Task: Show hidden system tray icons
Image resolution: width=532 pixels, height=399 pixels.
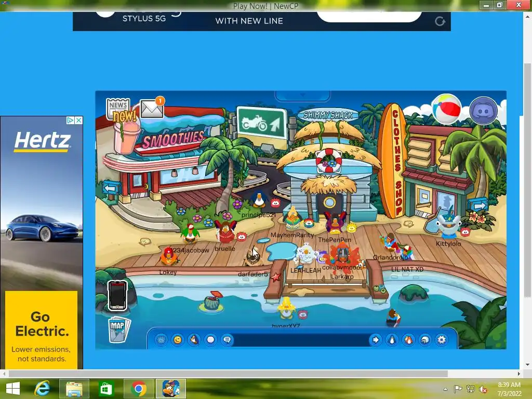Action: click(x=445, y=389)
